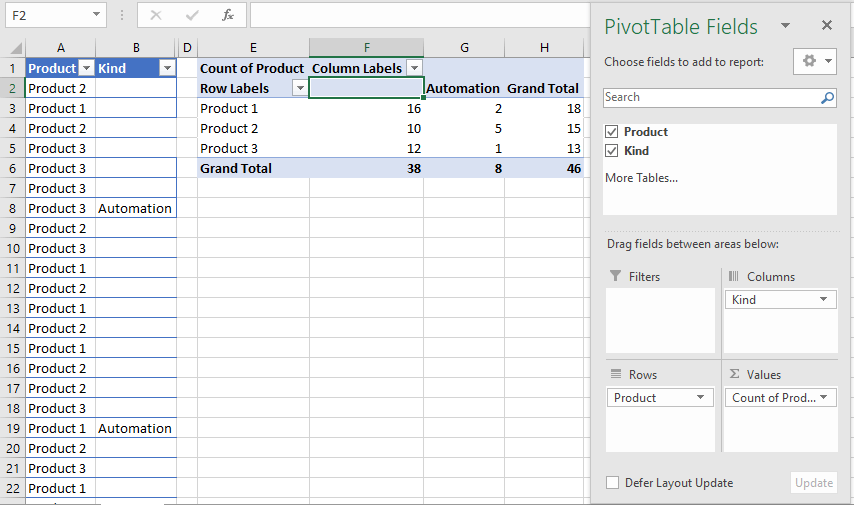
Task: Click the Count of Product pivot cell
Action: pos(252,69)
